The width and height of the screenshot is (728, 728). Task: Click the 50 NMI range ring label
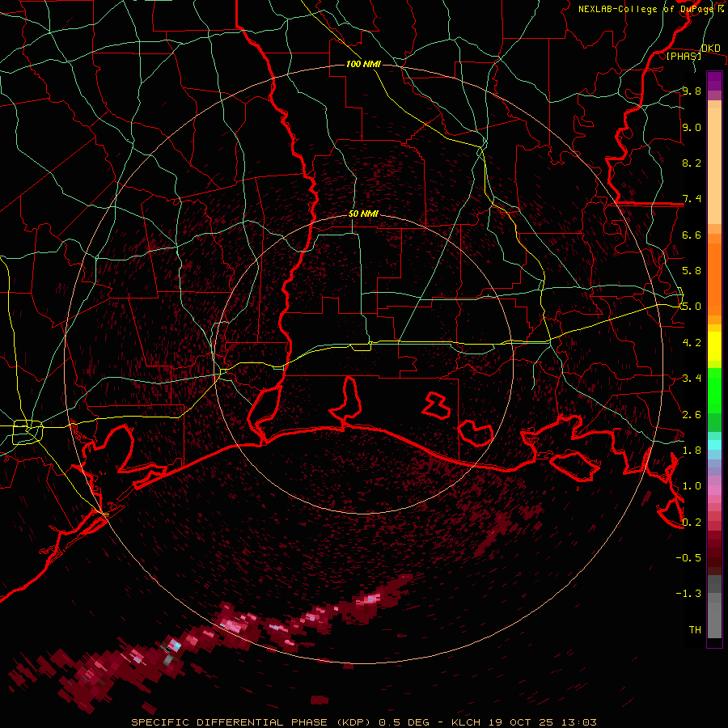pos(363,214)
